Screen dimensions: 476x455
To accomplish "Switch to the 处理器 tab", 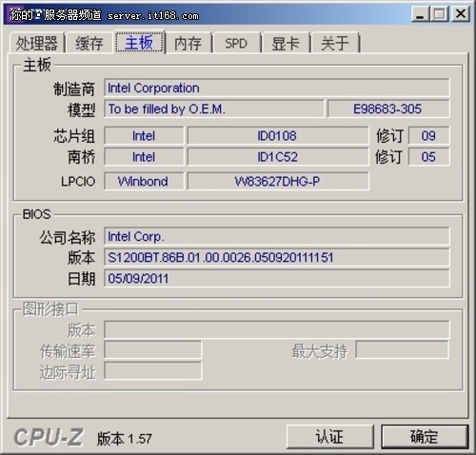I will (36, 43).
